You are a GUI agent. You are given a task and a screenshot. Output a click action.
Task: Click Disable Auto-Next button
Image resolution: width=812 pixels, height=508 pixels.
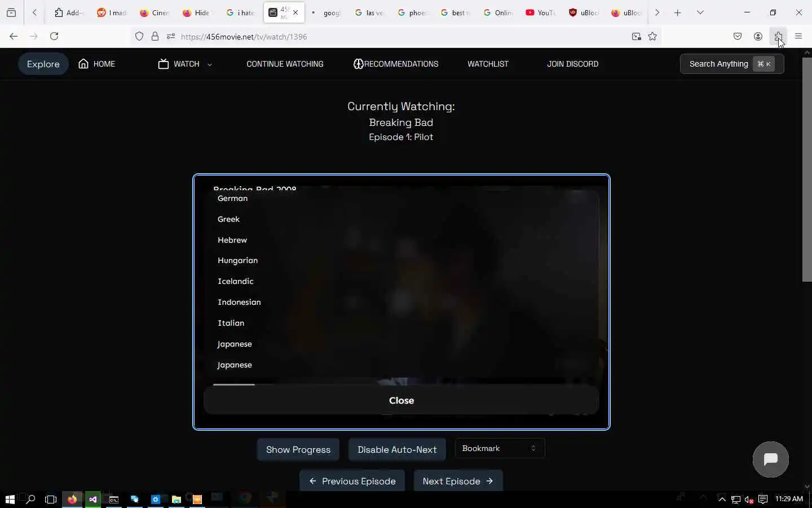pyautogui.click(x=397, y=449)
